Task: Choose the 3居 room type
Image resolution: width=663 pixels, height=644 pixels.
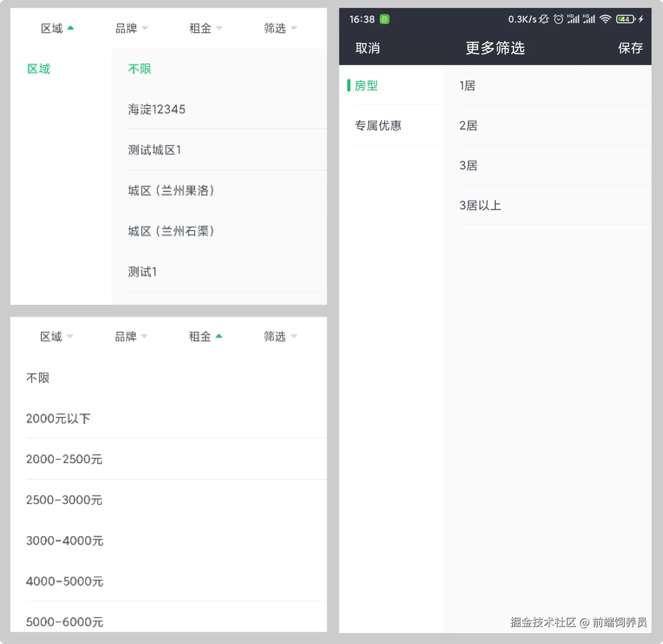Action: pos(547,166)
